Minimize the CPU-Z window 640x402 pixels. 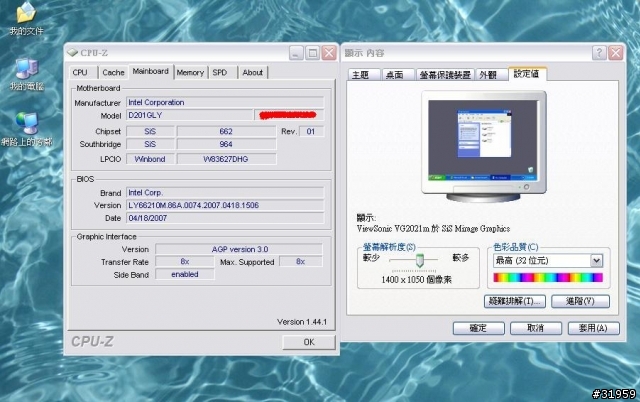coord(296,53)
